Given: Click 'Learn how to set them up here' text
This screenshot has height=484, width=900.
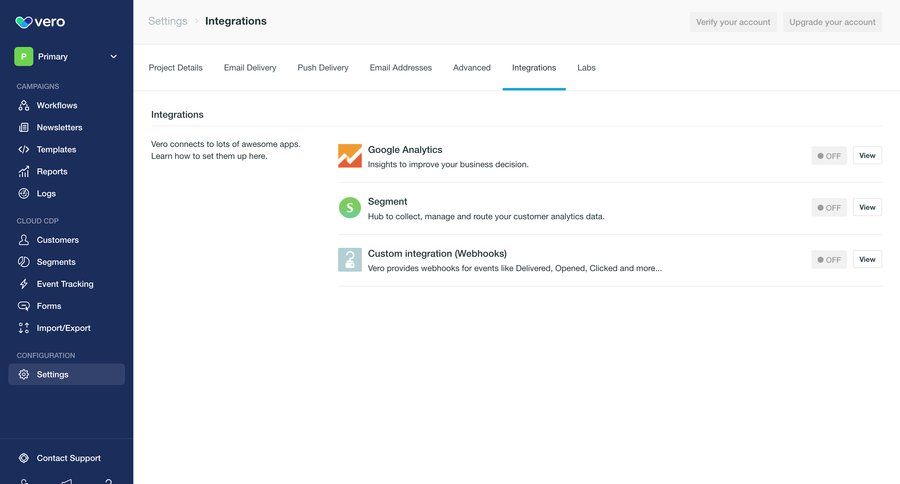Looking at the screenshot, I should point(209,156).
